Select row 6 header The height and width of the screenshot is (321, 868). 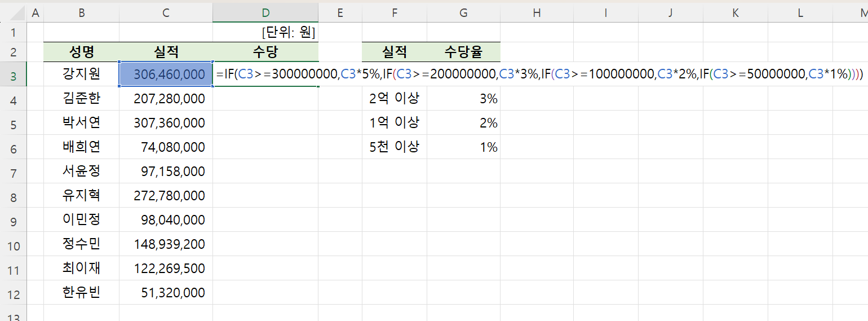(14, 147)
